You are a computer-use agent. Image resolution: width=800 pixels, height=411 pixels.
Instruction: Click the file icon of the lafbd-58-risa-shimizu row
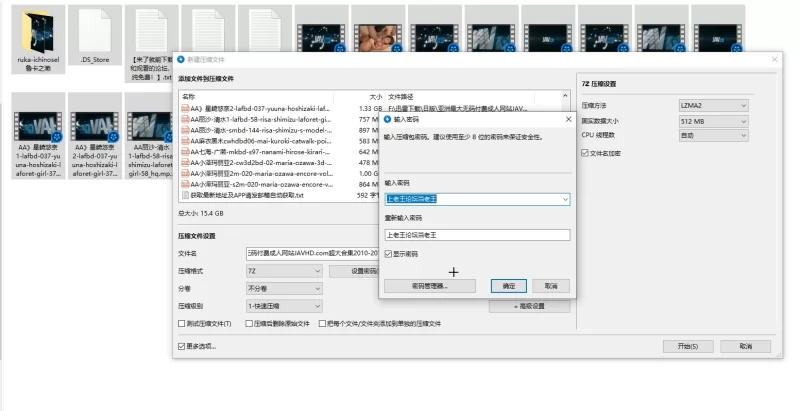[x=185, y=119]
